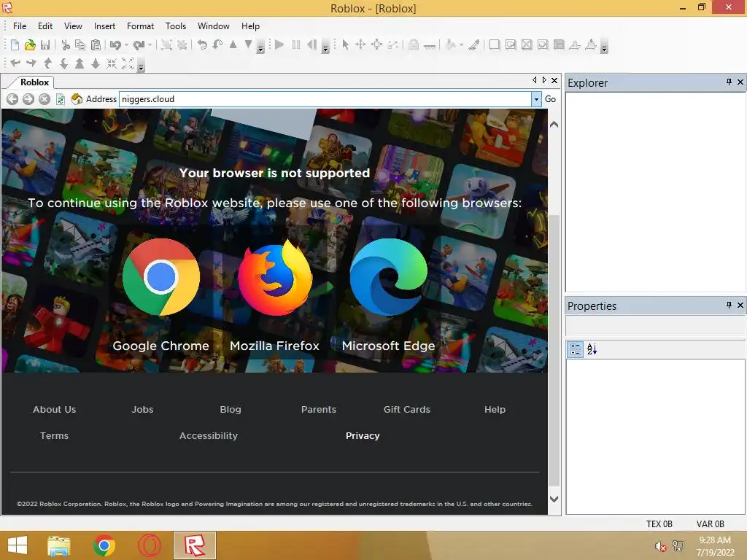This screenshot has height=560, width=747.
Task: Pan camera left with left arrow icon
Action: pos(15,63)
